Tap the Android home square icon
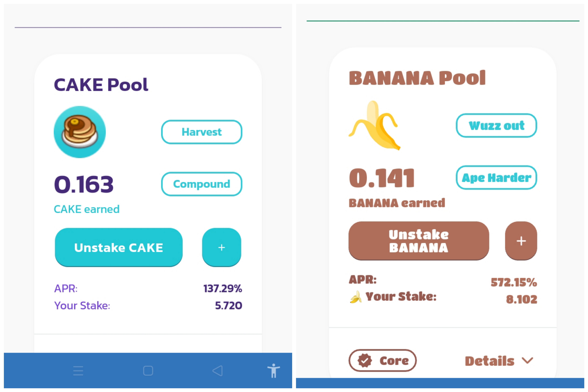The height and width of the screenshot is (392, 588). pos(148,370)
